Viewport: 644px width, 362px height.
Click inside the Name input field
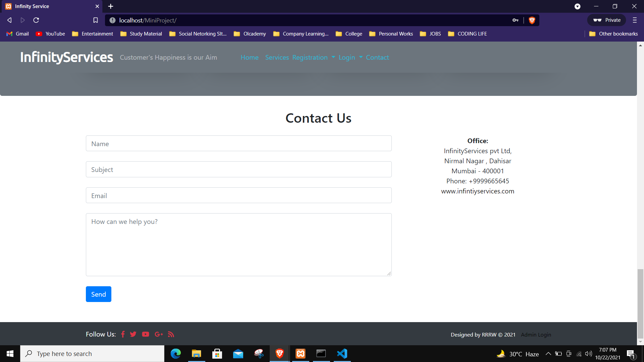pyautogui.click(x=238, y=143)
